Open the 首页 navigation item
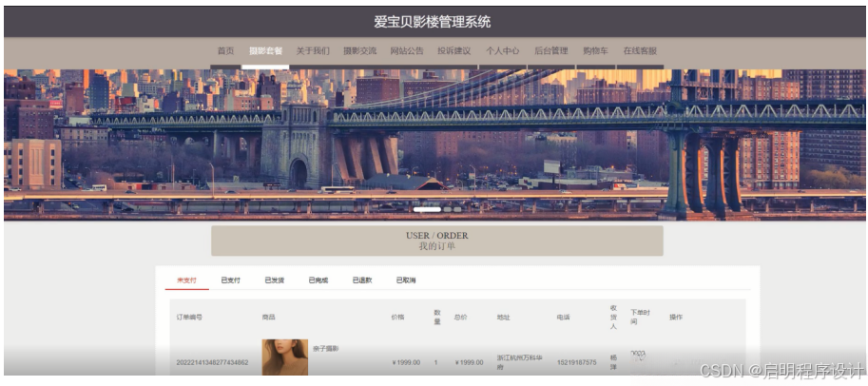 [x=225, y=51]
